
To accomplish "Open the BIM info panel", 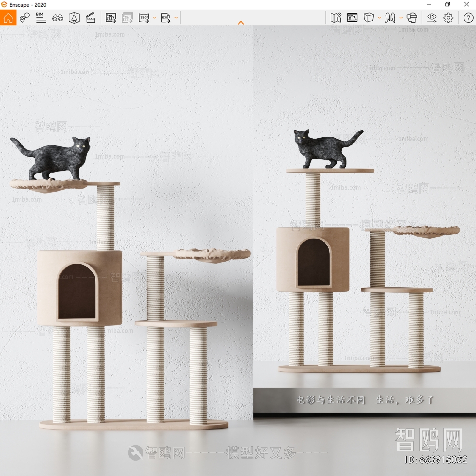I will [x=41, y=18].
